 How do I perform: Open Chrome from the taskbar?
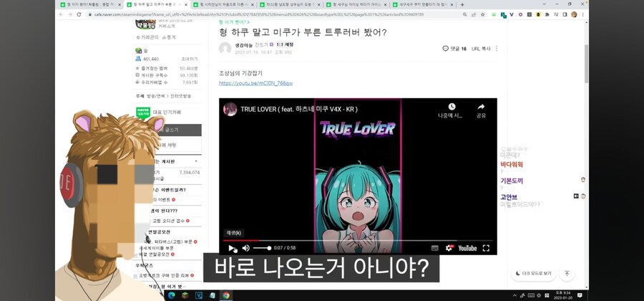(226, 295)
